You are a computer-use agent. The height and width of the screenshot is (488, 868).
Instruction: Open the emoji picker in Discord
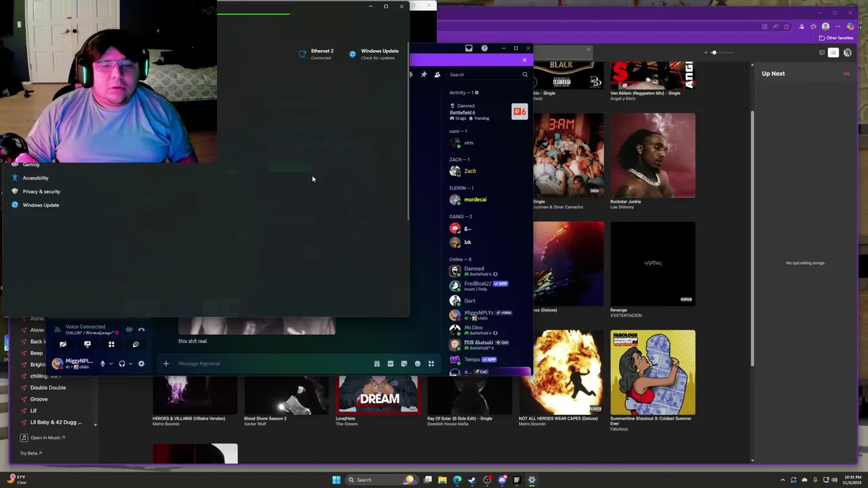pos(418,363)
